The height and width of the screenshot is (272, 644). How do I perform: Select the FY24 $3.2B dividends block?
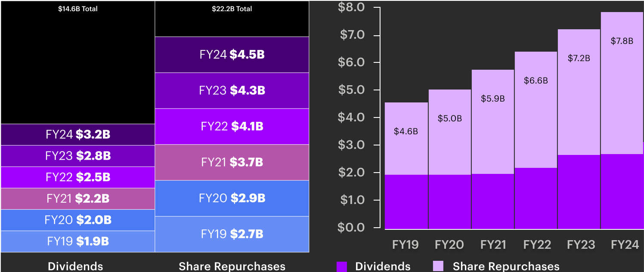pos(78,135)
